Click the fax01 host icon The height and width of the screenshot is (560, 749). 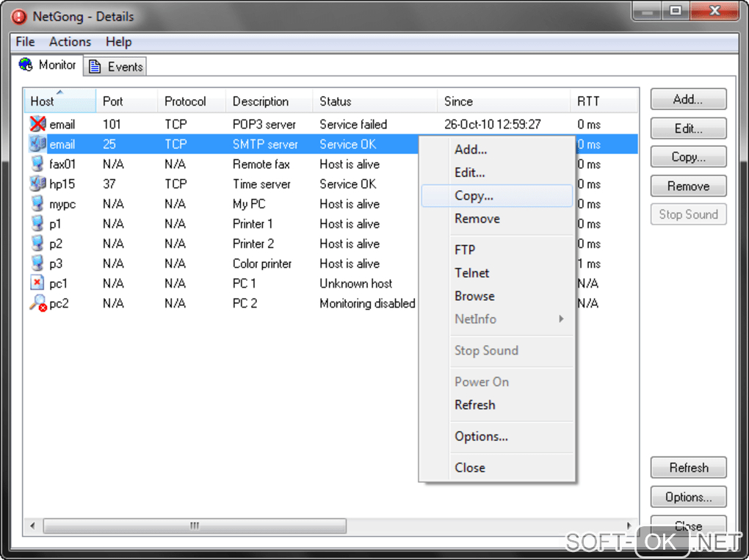(x=37, y=164)
